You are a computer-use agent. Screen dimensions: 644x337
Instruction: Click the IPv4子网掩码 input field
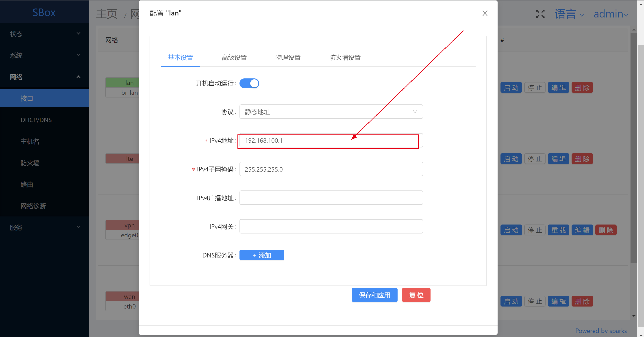331,169
